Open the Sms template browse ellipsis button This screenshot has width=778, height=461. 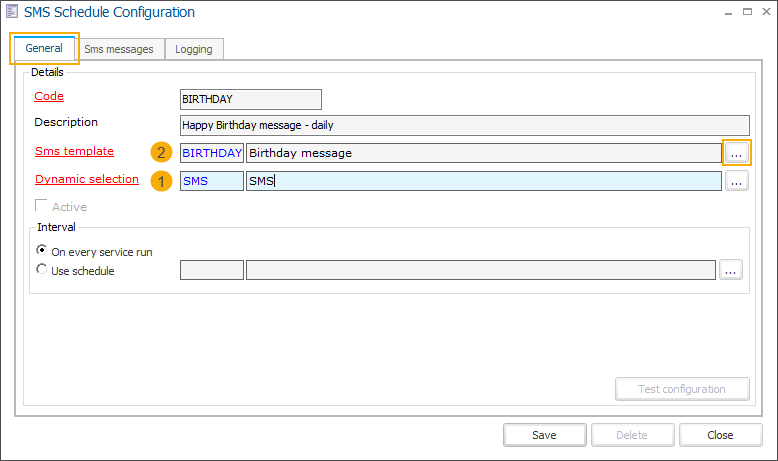click(x=736, y=153)
